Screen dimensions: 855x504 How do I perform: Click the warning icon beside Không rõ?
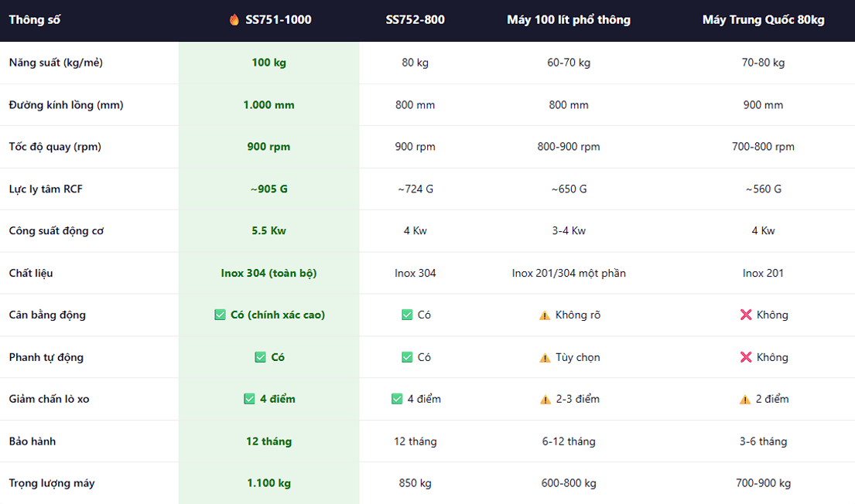coord(545,315)
